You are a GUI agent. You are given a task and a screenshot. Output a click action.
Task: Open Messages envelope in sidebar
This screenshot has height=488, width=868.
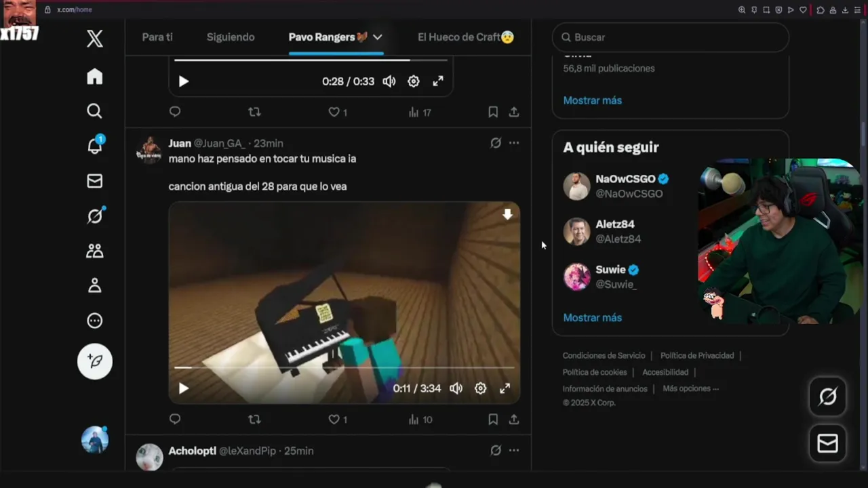coord(95,181)
